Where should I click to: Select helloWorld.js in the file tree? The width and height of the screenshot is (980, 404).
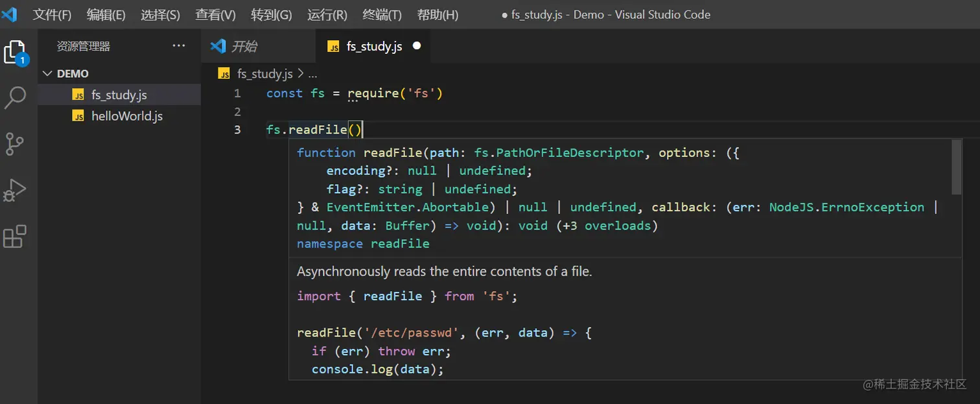click(119, 116)
